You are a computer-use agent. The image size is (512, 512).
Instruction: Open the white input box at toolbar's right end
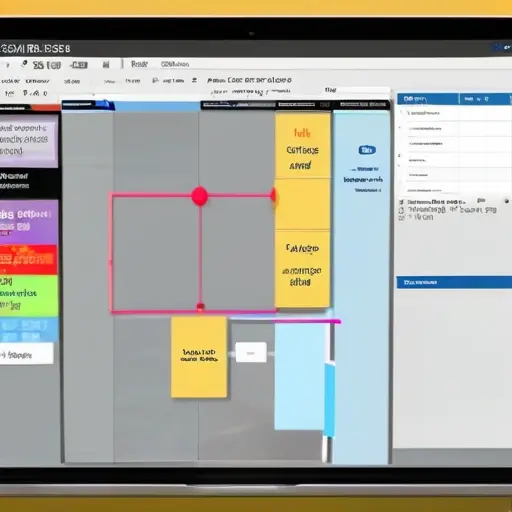pos(356,90)
